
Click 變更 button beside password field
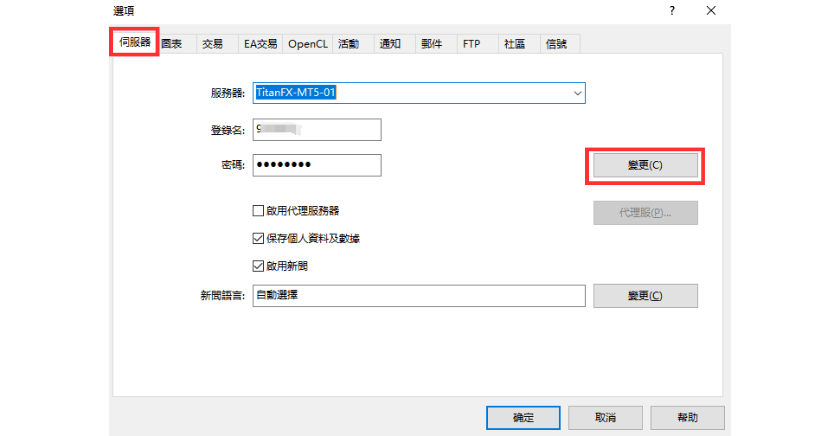pos(645,166)
